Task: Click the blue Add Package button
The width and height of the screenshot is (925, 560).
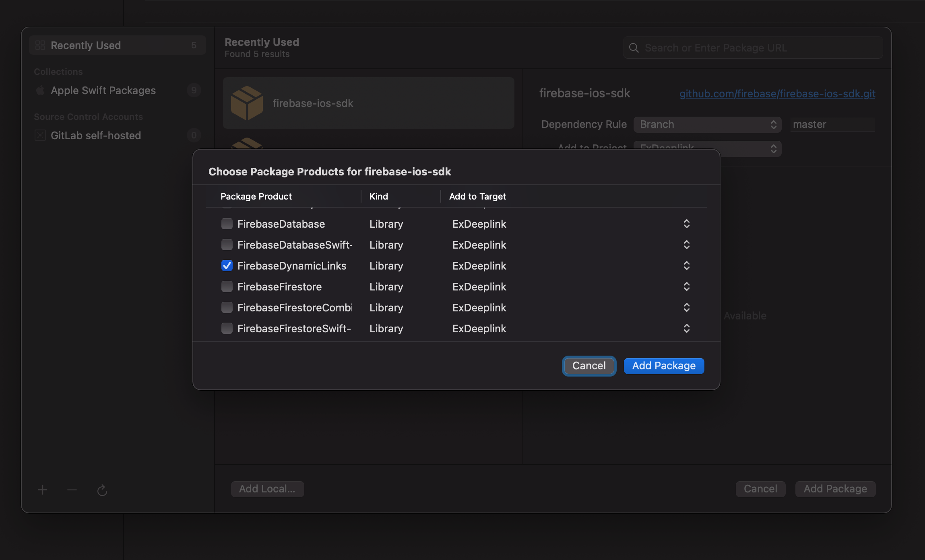Action: pos(663,366)
